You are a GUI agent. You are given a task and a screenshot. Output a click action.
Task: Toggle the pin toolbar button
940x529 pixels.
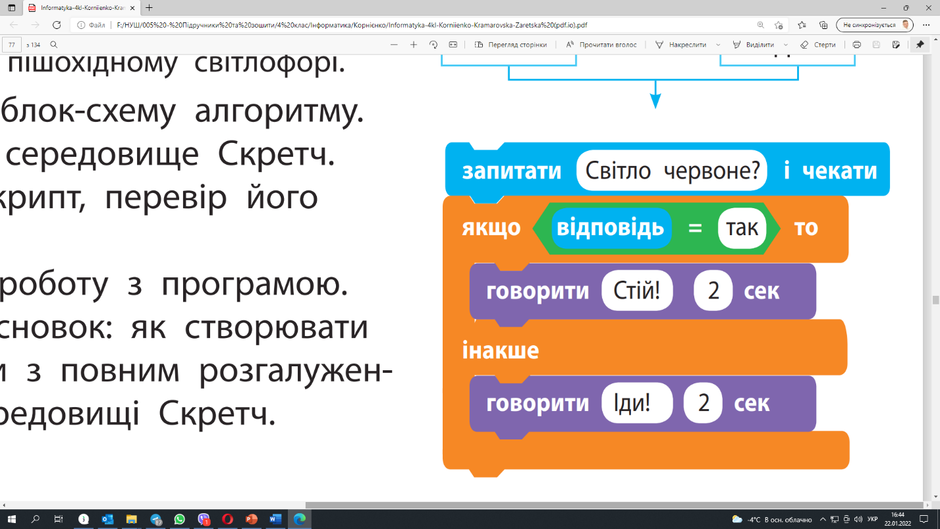[x=920, y=45]
